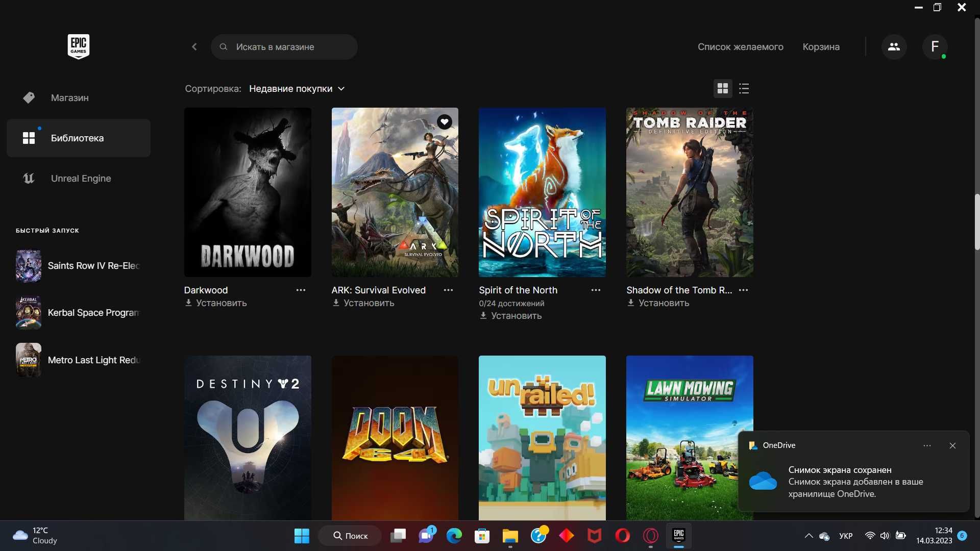Viewport: 980px width, 551px height.
Task: Open Shadow of the Tomb Raider options dots
Action: click(743, 290)
